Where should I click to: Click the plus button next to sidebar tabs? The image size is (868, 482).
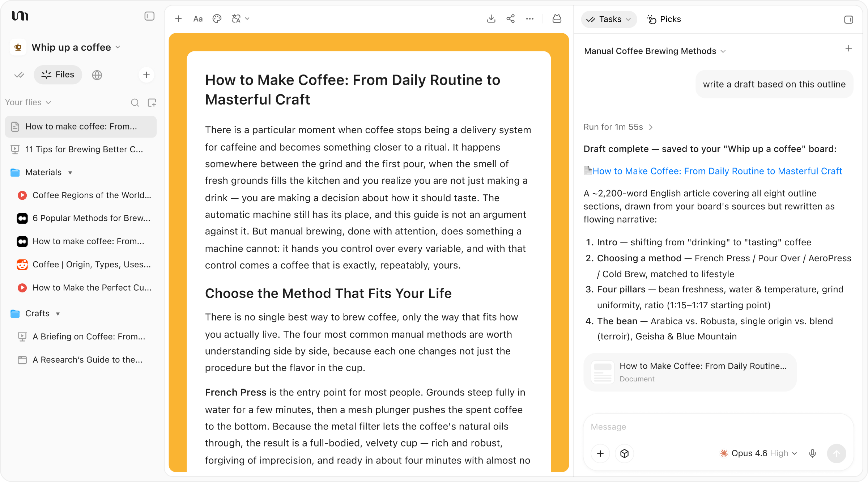click(146, 75)
